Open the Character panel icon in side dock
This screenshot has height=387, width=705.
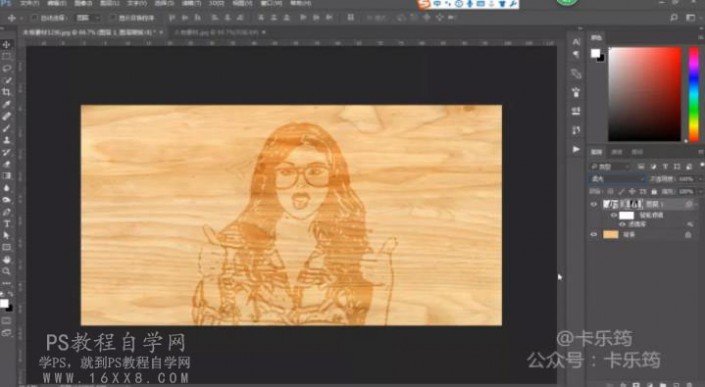click(576, 41)
